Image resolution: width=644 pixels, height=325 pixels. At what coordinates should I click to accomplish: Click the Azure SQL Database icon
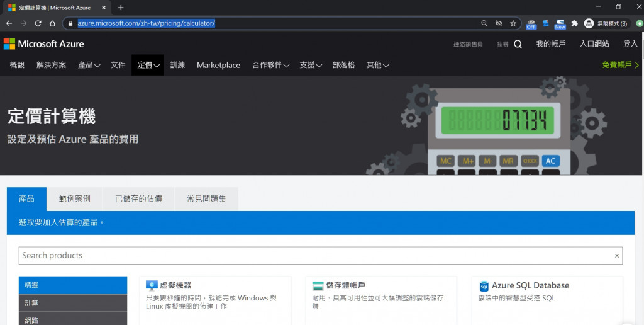(484, 285)
